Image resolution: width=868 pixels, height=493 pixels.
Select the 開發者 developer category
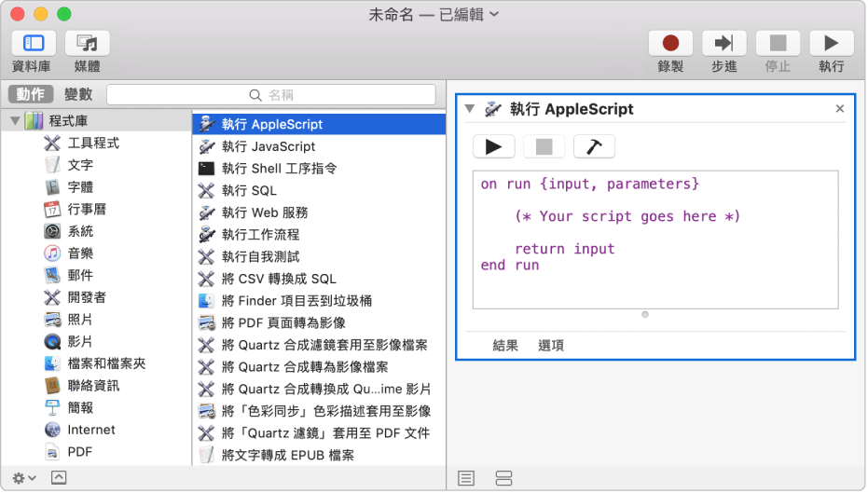click(87, 297)
